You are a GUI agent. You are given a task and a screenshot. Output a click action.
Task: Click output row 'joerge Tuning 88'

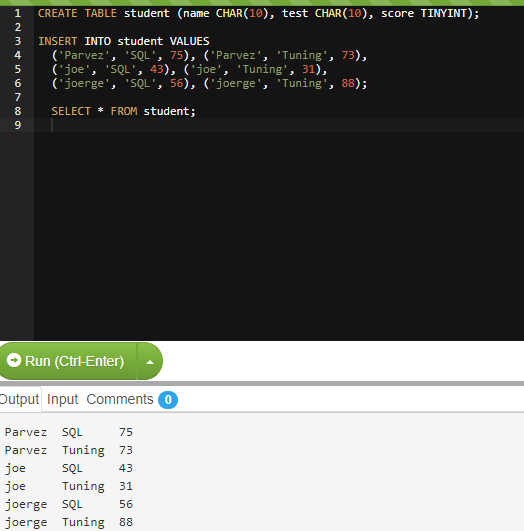click(x=69, y=522)
